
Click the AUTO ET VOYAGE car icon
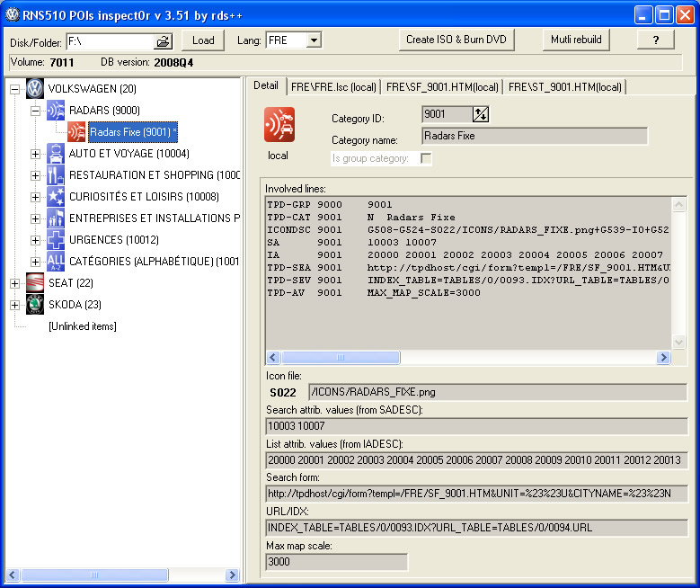click(x=56, y=154)
